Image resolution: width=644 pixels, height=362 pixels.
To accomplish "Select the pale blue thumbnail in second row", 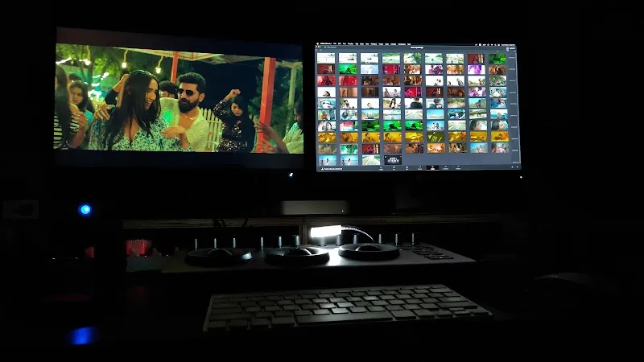I will pos(369,69).
